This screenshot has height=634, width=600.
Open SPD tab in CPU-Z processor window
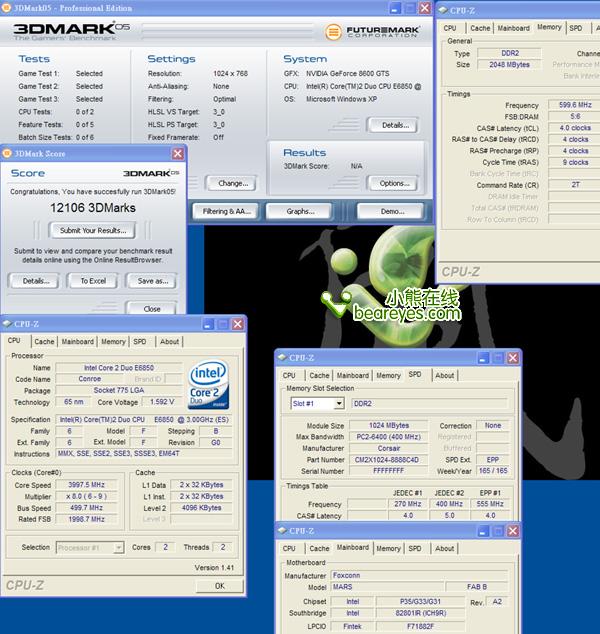point(140,342)
